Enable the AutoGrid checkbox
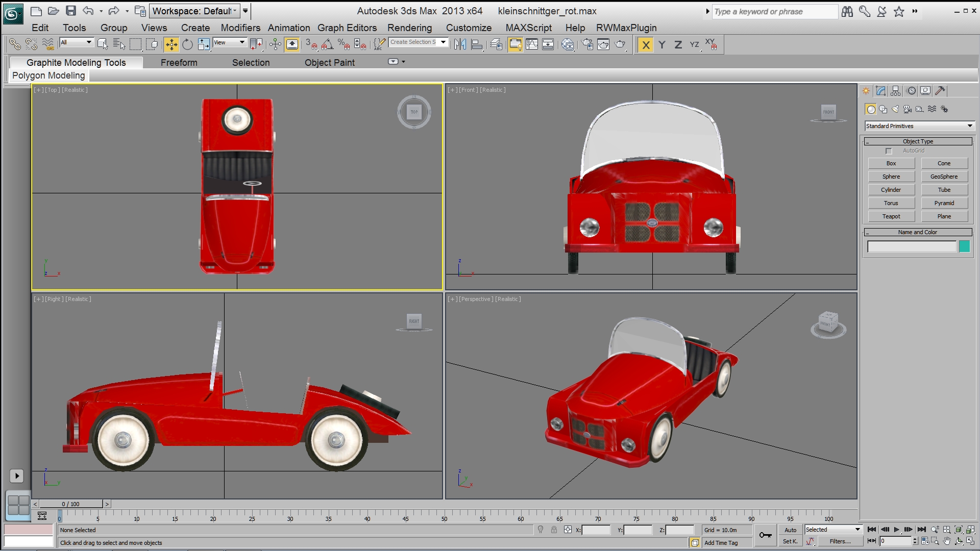The width and height of the screenshot is (980, 551). [x=889, y=151]
